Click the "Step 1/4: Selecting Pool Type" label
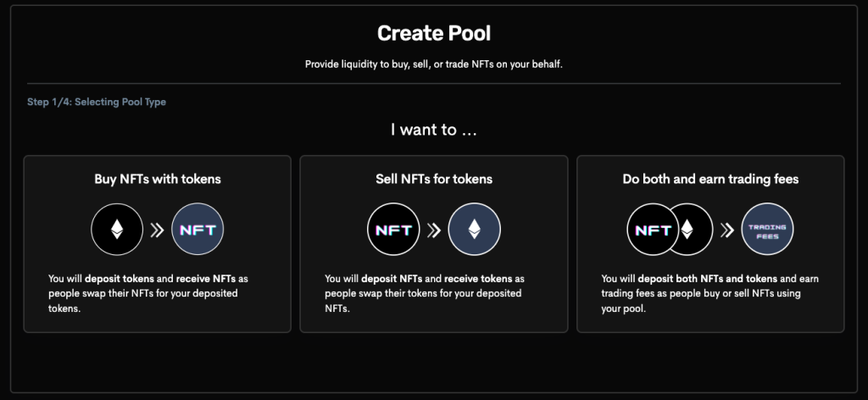This screenshot has height=400, width=868. pyautogui.click(x=97, y=103)
